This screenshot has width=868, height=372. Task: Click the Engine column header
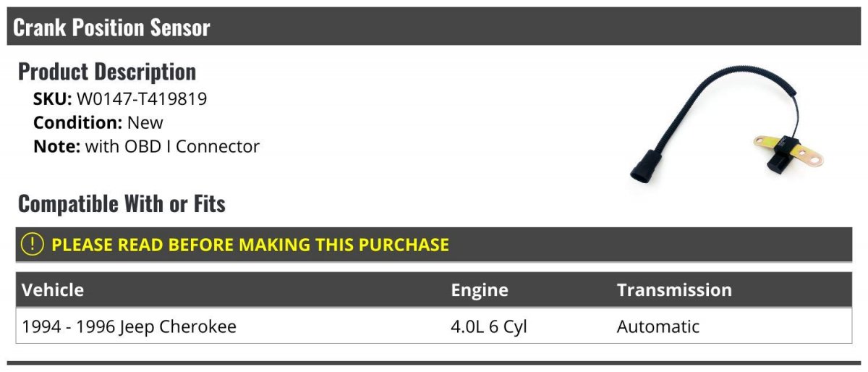coord(480,290)
